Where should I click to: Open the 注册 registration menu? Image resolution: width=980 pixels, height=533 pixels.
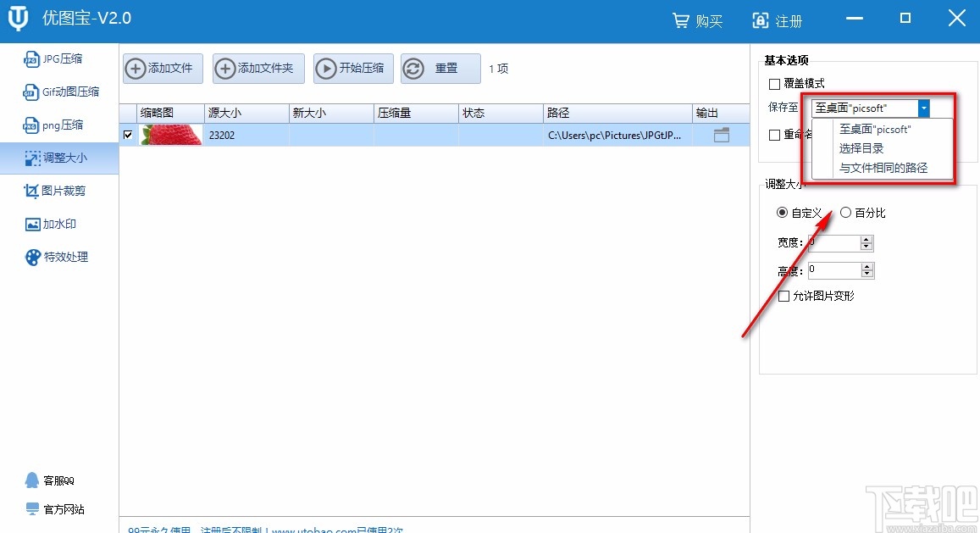click(x=778, y=19)
